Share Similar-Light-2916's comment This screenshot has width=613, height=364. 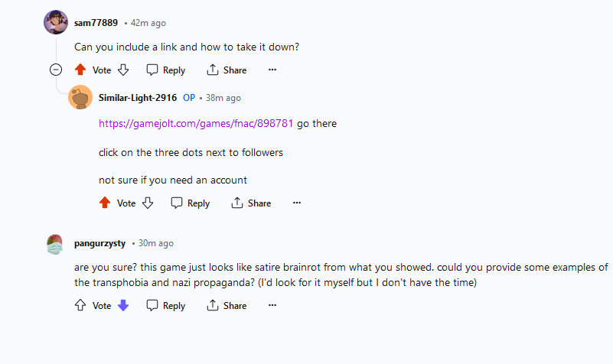(251, 203)
